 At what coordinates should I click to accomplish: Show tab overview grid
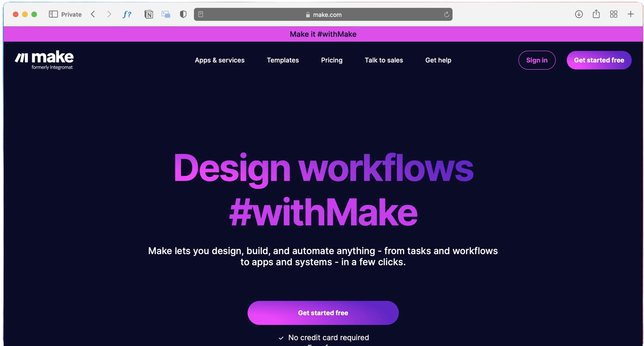[x=614, y=14]
